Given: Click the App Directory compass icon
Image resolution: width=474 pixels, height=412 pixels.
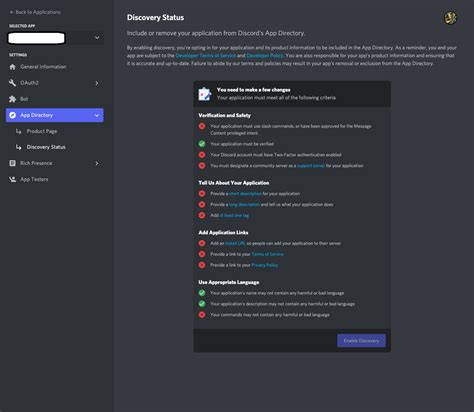Looking at the screenshot, I should pyautogui.click(x=13, y=115).
